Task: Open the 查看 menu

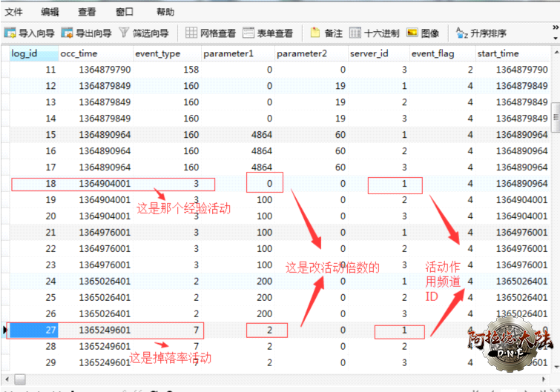Action: 87,12
